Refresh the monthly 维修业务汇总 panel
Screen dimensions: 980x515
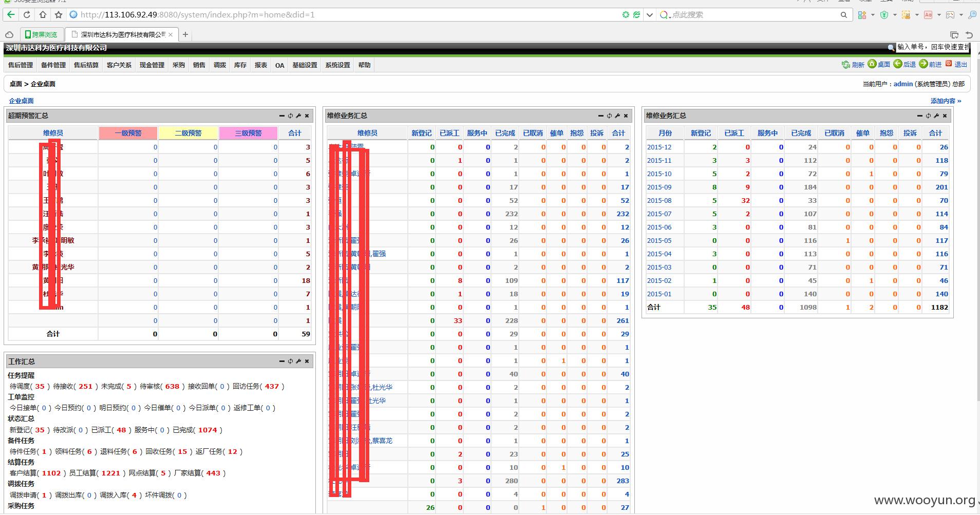coord(928,116)
